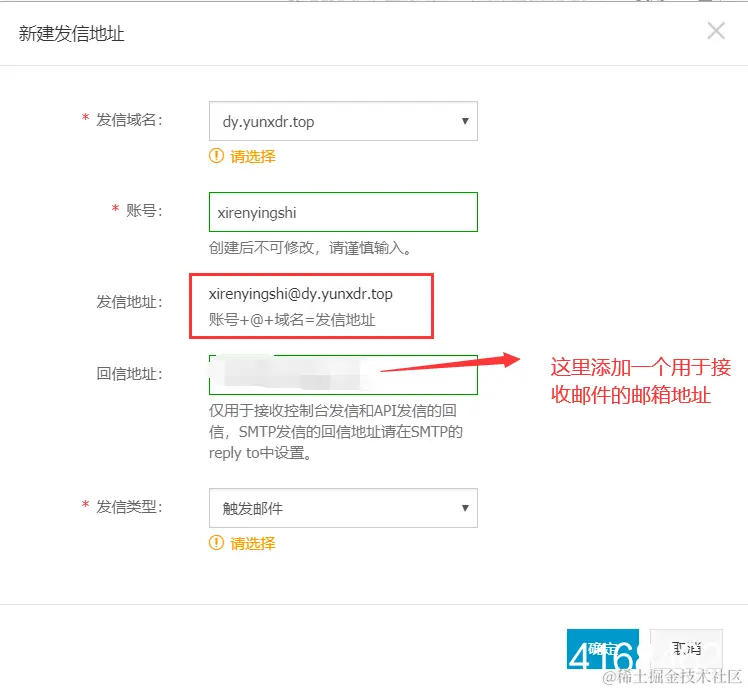Click the 发信域名 field label
Viewport: 748px width, 691px height.
(x=129, y=120)
